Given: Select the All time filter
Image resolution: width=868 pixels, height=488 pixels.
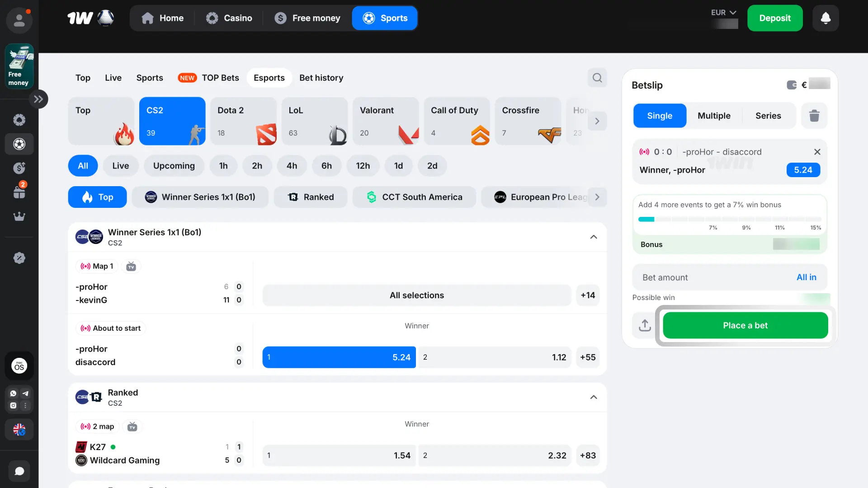Looking at the screenshot, I should pyautogui.click(x=83, y=166).
